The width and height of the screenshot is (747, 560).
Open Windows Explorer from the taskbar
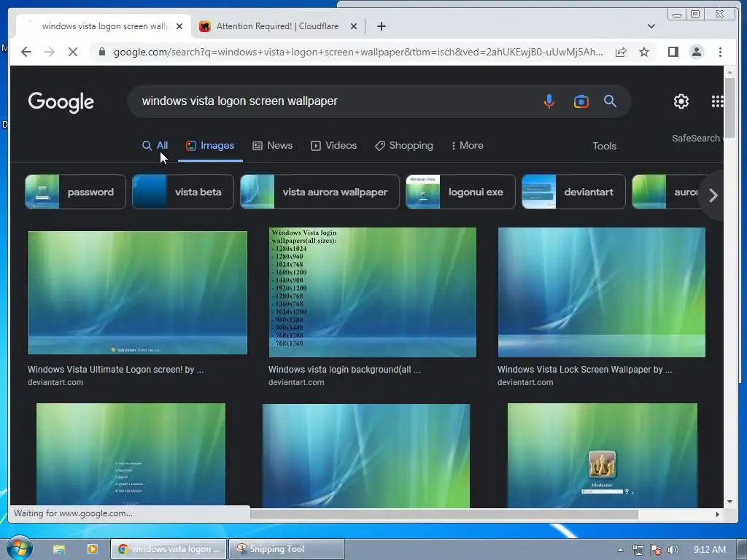(x=59, y=549)
